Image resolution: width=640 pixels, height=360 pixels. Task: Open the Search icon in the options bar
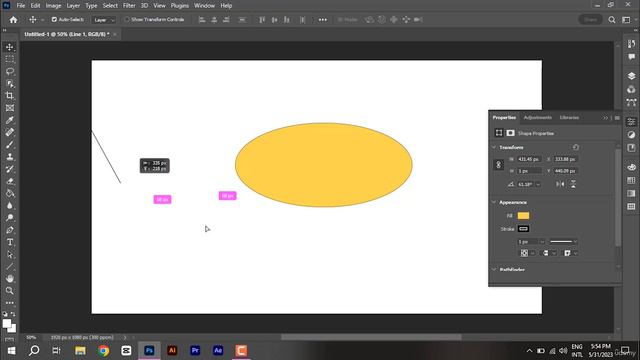(x=611, y=20)
